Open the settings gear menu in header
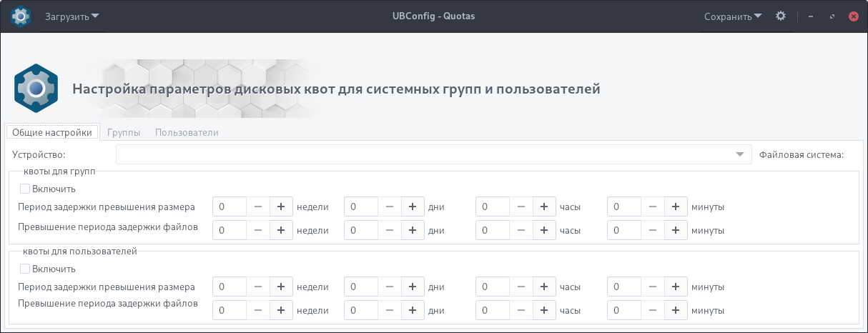868x333 pixels. pos(781,16)
